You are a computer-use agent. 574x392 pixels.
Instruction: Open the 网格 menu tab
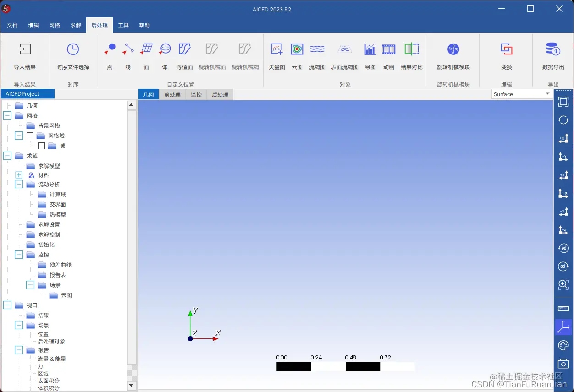coord(55,26)
